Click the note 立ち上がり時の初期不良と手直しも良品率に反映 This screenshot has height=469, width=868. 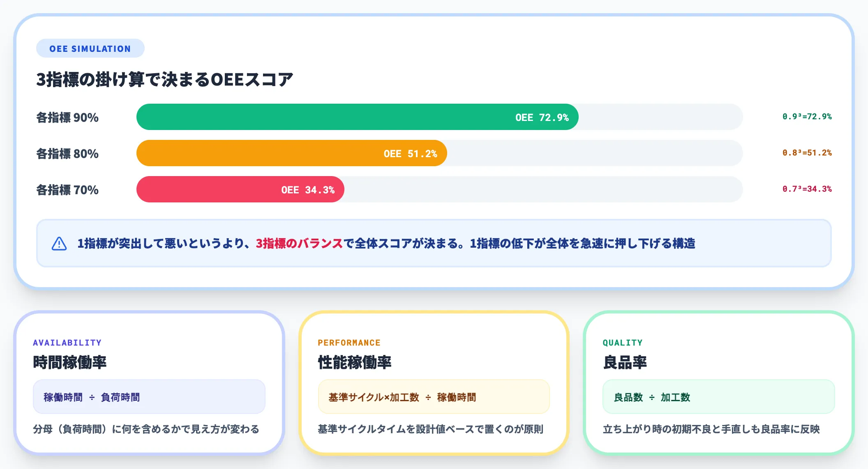click(711, 429)
